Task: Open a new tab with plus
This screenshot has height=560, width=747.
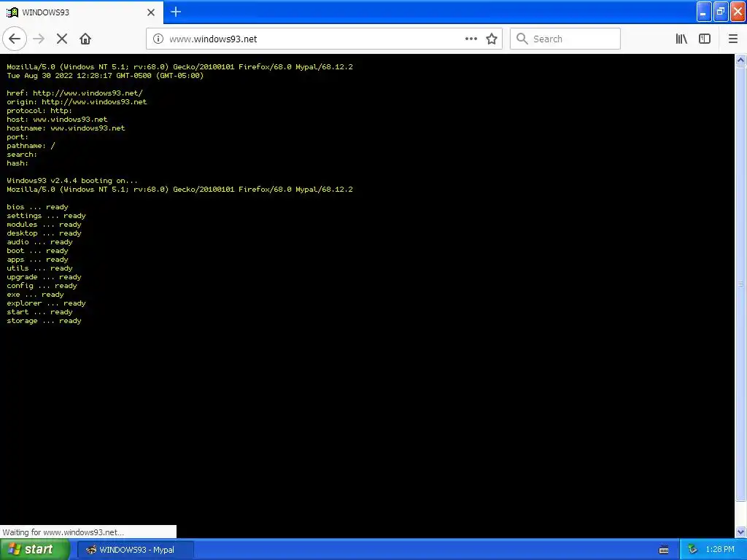Action: (x=176, y=12)
